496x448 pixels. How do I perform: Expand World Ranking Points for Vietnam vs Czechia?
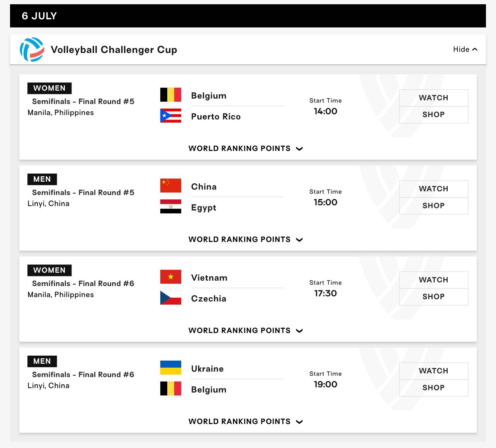pyautogui.click(x=246, y=330)
